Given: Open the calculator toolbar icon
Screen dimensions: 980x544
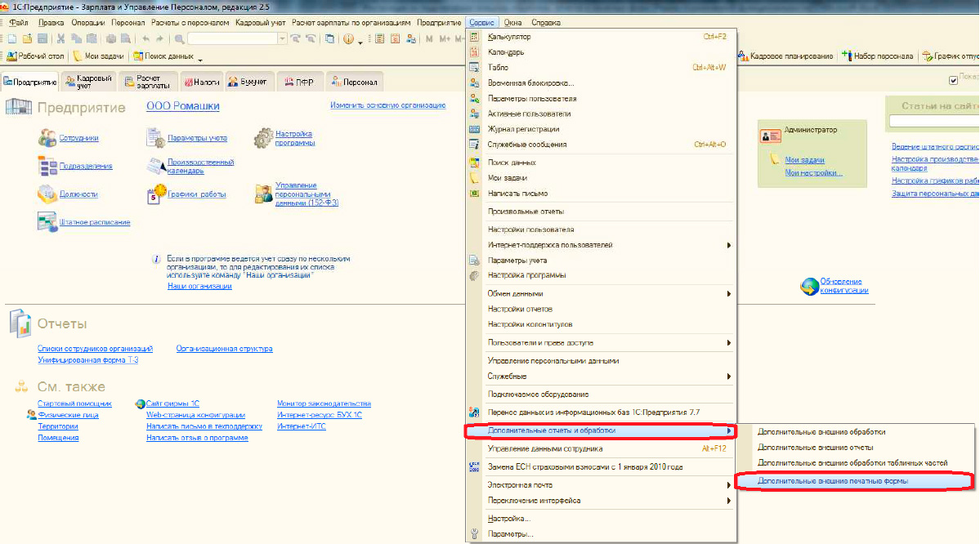Looking at the screenshot, I should 379,38.
